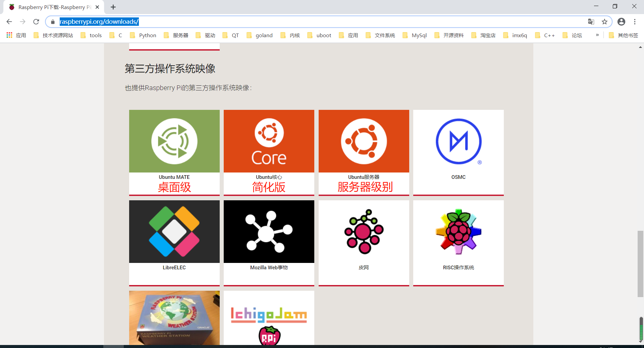Viewport: 644px width, 348px height.
Task: Click the browser forward arrow
Action: (x=22, y=22)
